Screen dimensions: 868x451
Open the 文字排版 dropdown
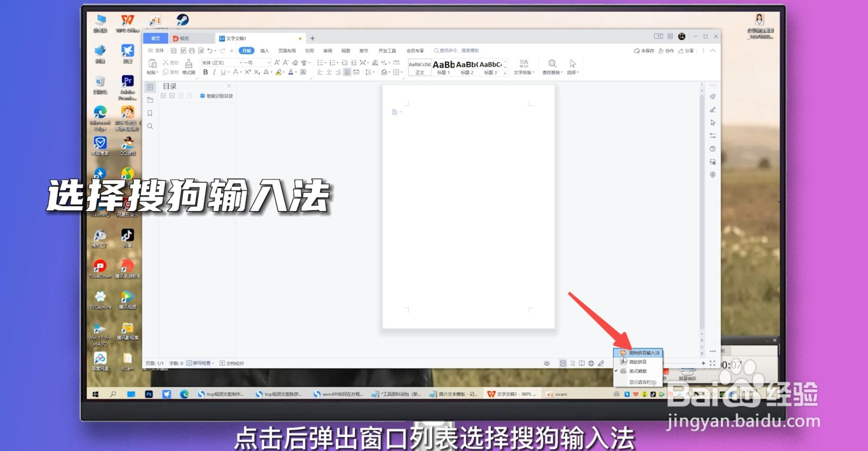[524, 67]
